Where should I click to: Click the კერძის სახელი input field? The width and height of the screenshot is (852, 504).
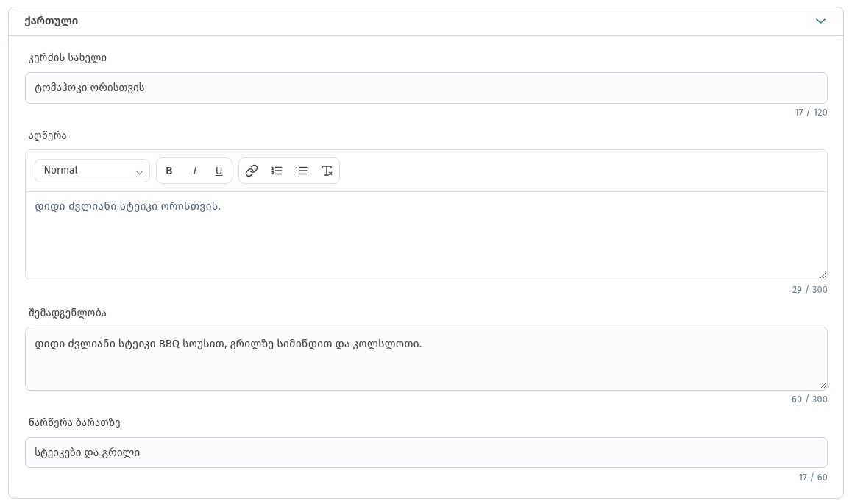pyautogui.click(x=426, y=88)
